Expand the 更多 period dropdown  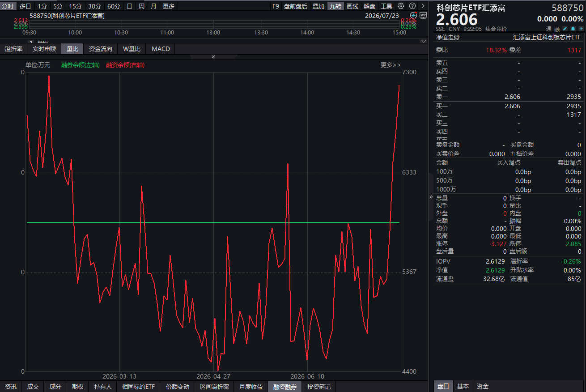pyautogui.click(x=169, y=6)
